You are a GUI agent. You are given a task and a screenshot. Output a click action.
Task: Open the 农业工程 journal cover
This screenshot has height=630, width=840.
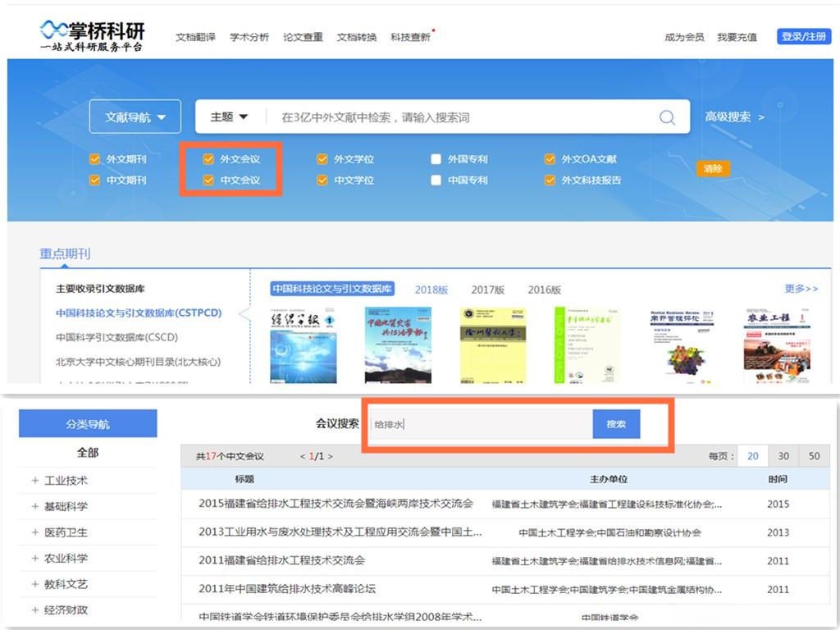[777, 347]
